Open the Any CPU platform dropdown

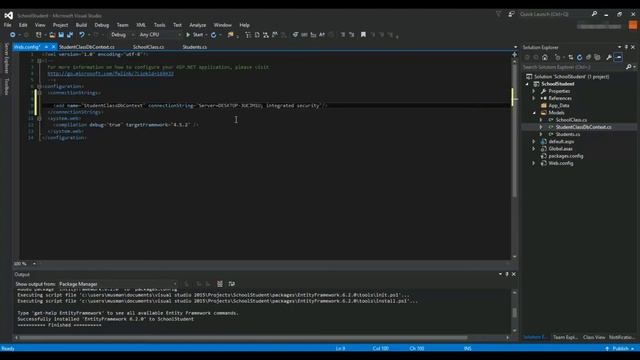coord(160,35)
